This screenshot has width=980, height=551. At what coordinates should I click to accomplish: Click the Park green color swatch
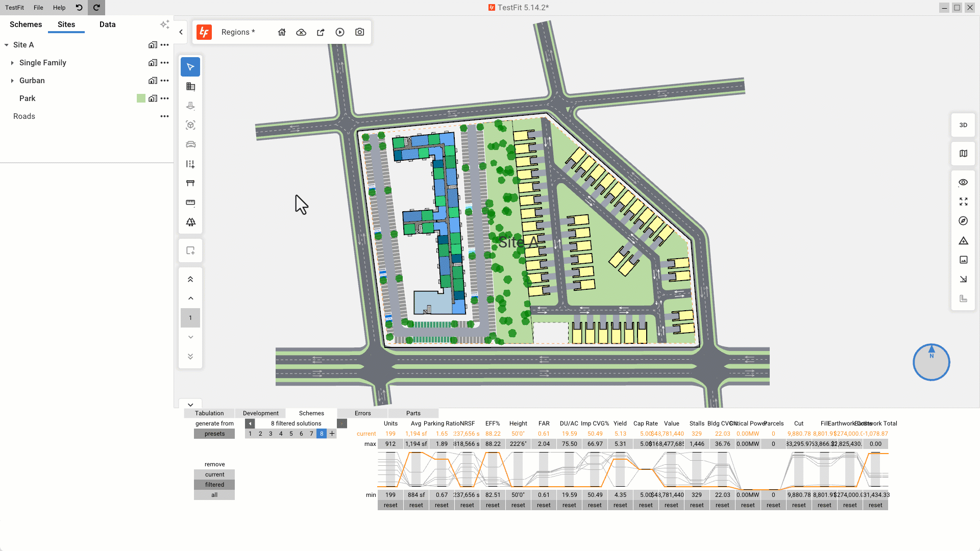pyautogui.click(x=141, y=98)
